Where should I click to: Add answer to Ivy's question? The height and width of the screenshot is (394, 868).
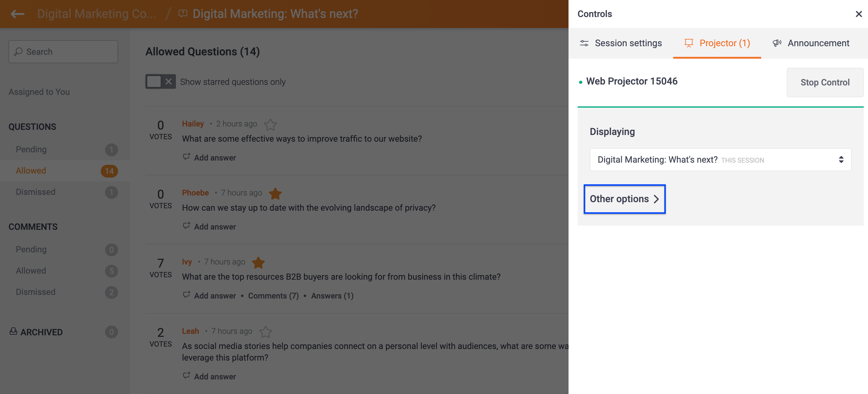tap(215, 296)
